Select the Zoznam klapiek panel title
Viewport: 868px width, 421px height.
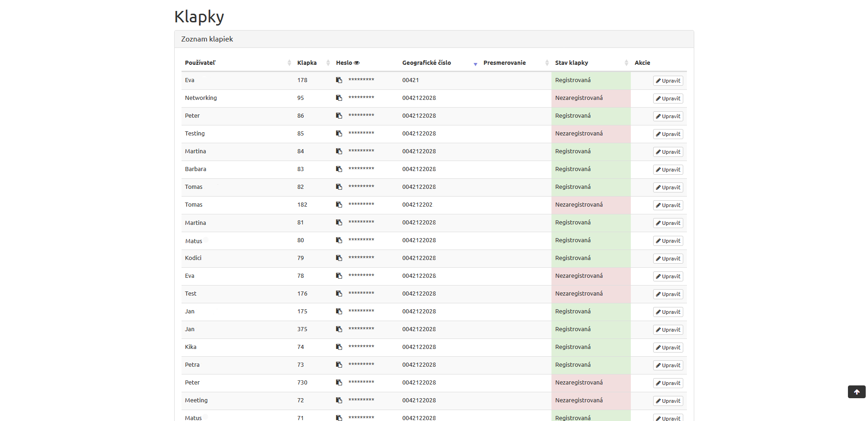coord(207,39)
